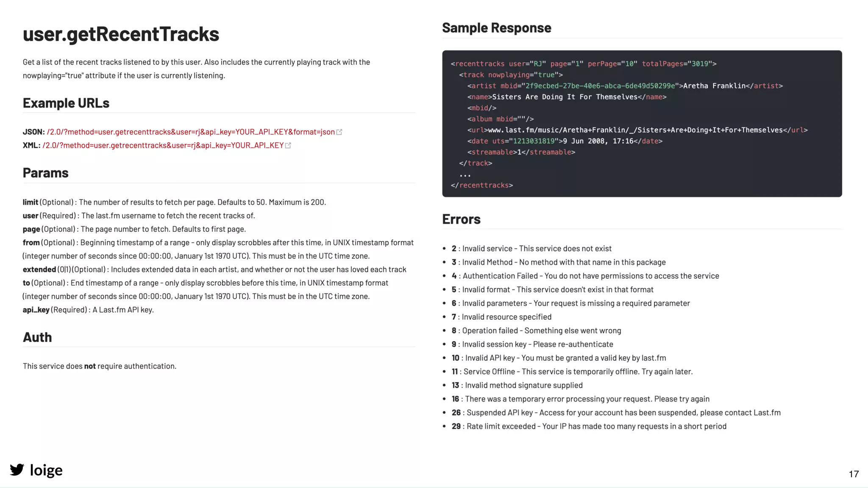Open the XML example URL link

(x=163, y=145)
